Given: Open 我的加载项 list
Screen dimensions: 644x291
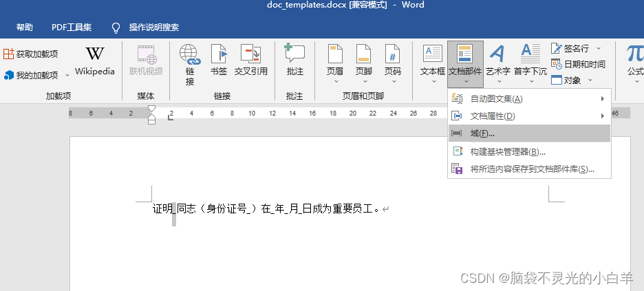Looking at the screenshot, I should [x=32, y=75].
